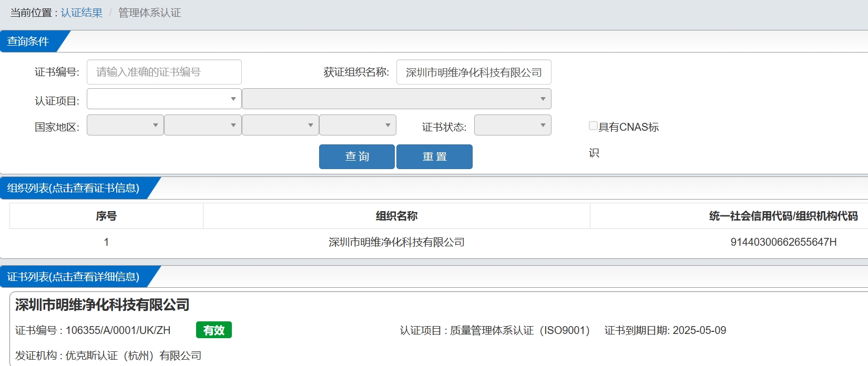The width and height of the screenshot is (868, 366).
Task: Click the expiry date 2025-05-09
Action: [x=699, y=330]
